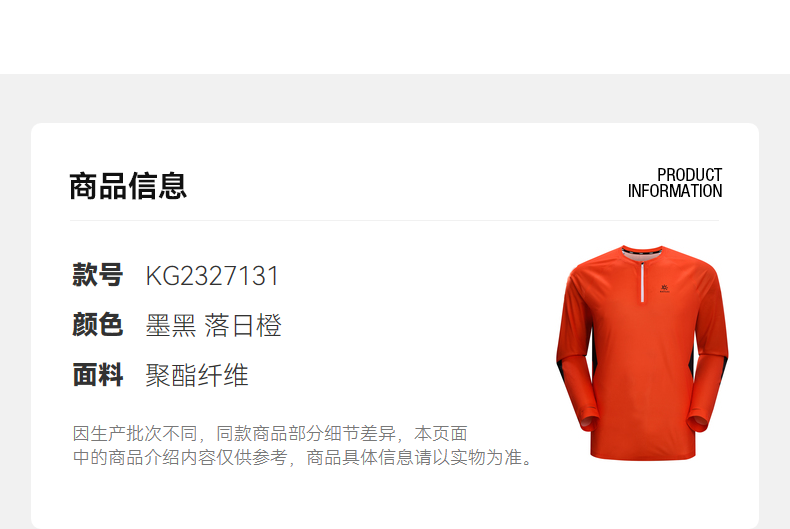Select the 聚酯纤维 fabric text
Image resolution: width=790 pixels, height=529 pixels.
pos(197,375)
